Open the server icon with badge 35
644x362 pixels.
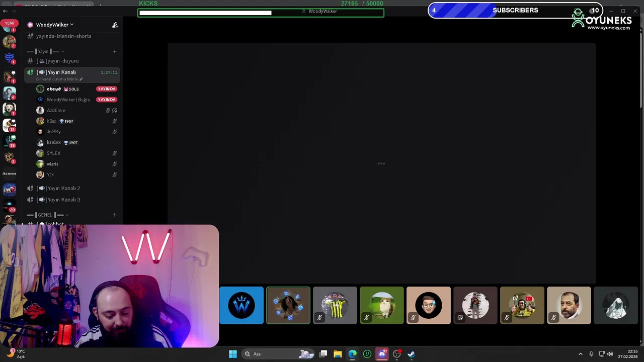coord(9,141)
